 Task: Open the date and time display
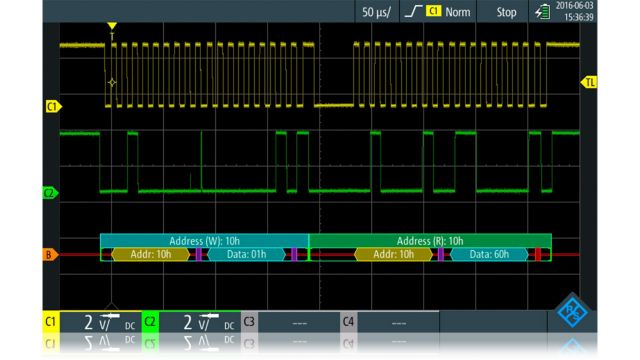pos(574,11)
